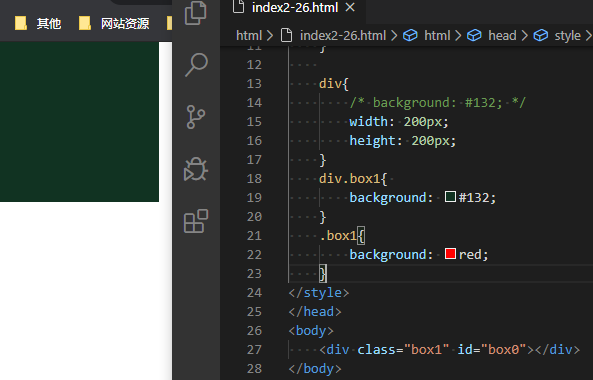Click line number 19 in gutter
The height and width of the screenshot is (380, 593).
coord(254,197)
